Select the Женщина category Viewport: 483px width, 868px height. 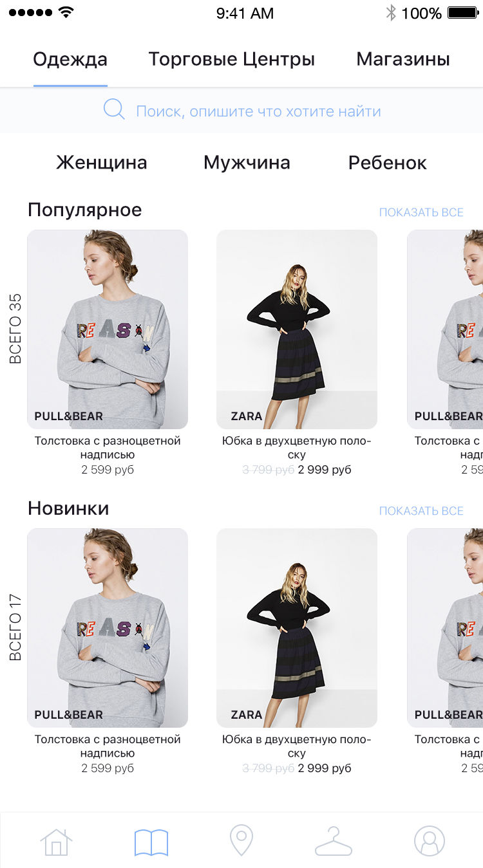point(102,162)
